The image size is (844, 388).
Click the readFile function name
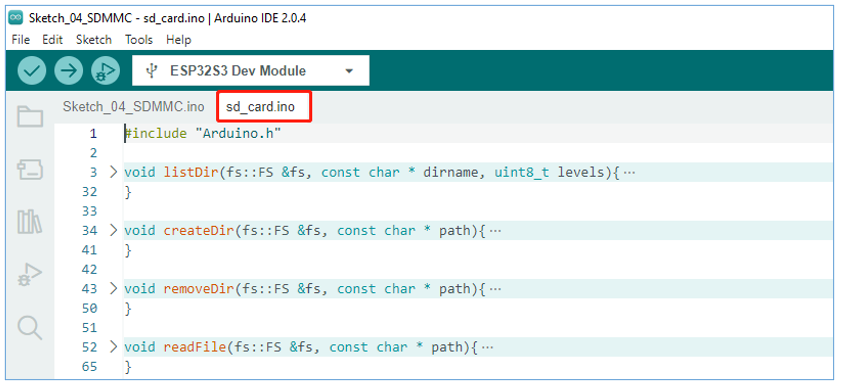tap(195, 347)
